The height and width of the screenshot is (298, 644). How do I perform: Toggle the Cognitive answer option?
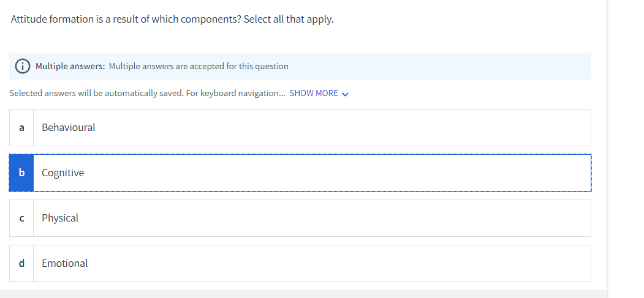click(x=63, y=173)
